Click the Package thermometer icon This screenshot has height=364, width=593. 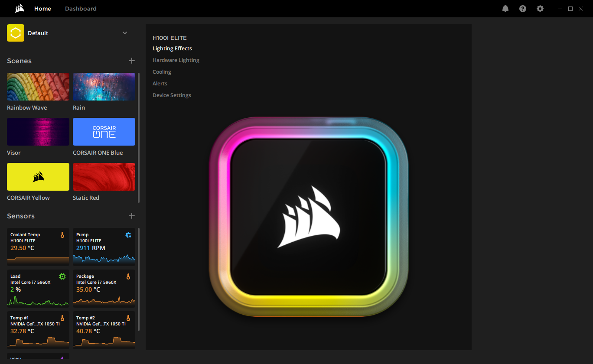pyautogui.click(x=128, y=276)
